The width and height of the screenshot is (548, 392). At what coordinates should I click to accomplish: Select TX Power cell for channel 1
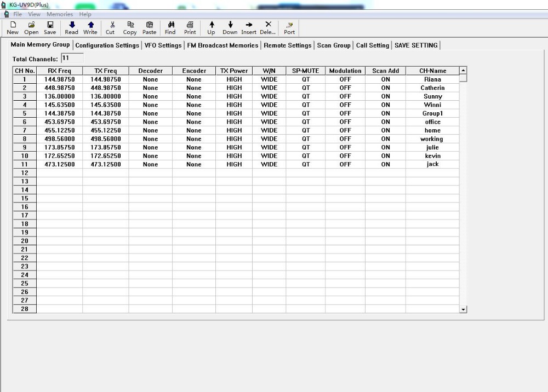[x=234, y=79]
